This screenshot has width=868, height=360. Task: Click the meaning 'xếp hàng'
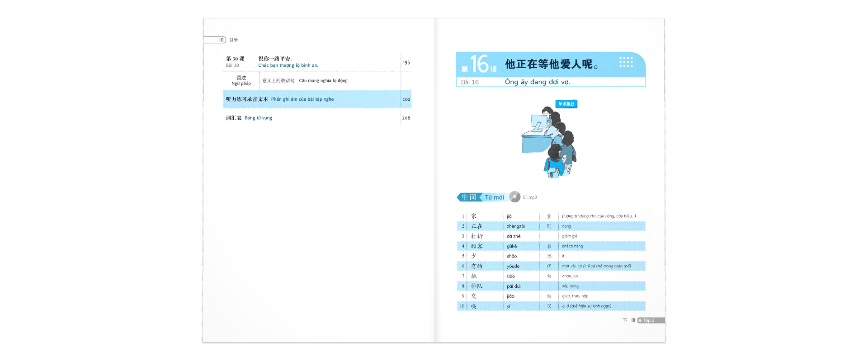click(x=570, y=286)
